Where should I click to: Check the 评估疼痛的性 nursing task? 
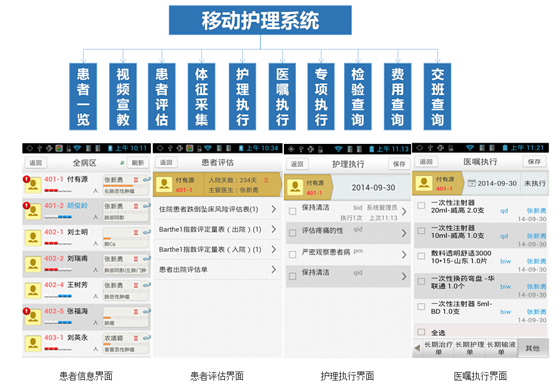(x=292, y=233)
